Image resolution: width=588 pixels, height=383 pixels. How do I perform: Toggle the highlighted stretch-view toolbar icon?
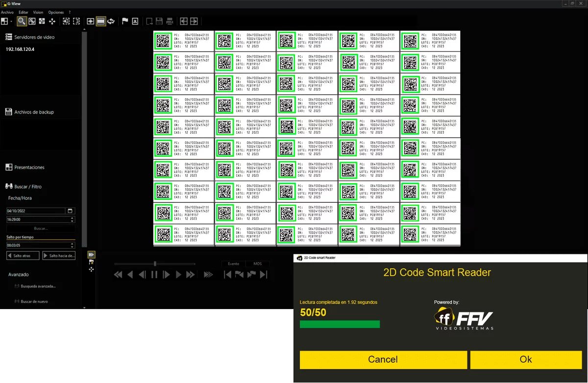tap(100, 21)
